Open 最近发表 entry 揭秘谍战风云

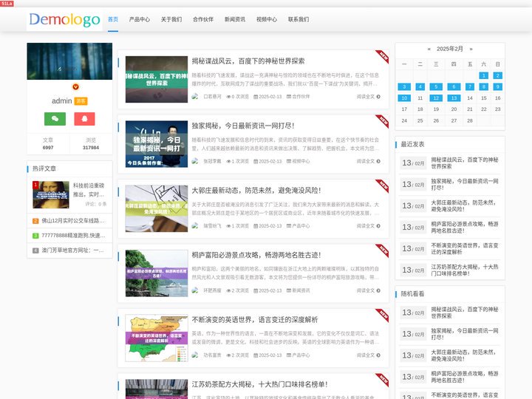(x=465, y=163)
